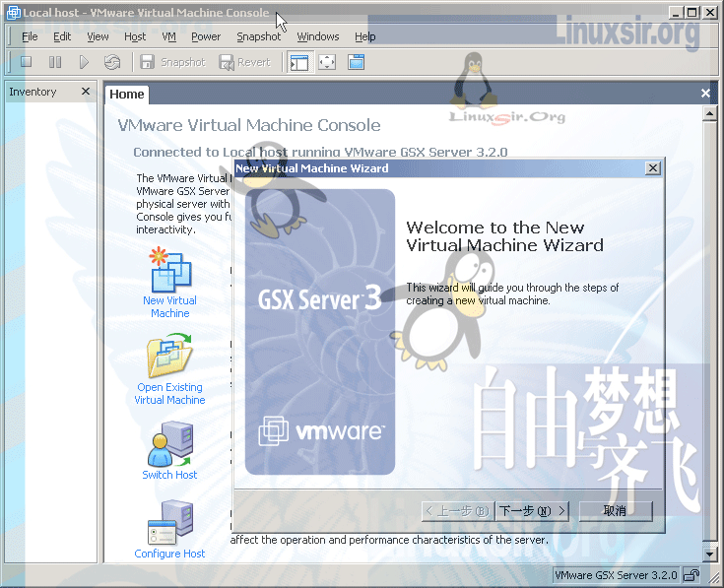
Task: Close the Inventory panel
Action: point(86,92)
